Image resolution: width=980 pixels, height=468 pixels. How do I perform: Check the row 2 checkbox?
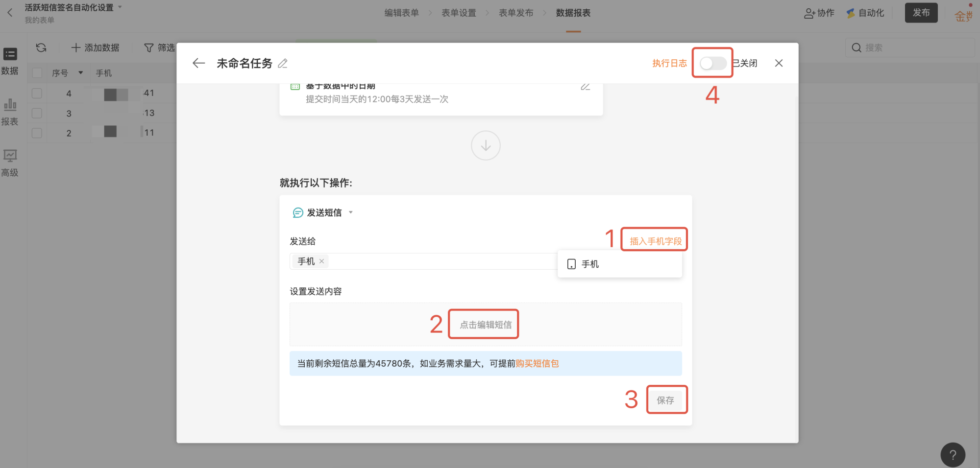coord(37,133)
